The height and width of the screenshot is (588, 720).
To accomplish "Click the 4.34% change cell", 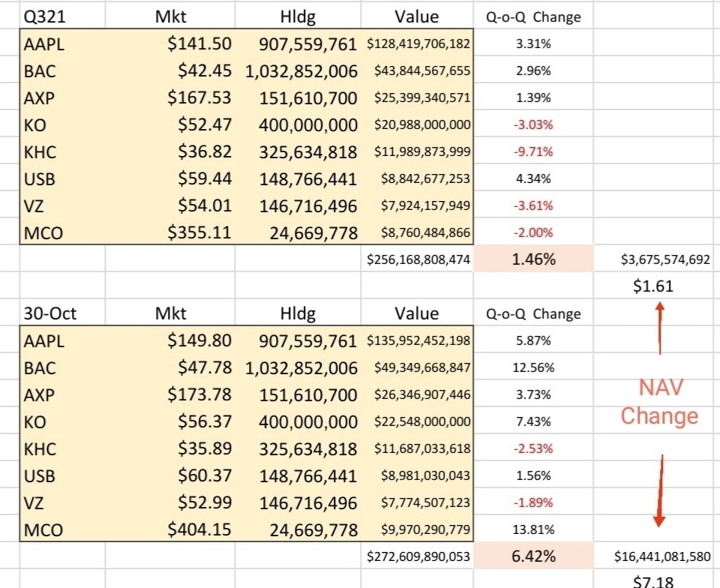I will tap(533, 178).
